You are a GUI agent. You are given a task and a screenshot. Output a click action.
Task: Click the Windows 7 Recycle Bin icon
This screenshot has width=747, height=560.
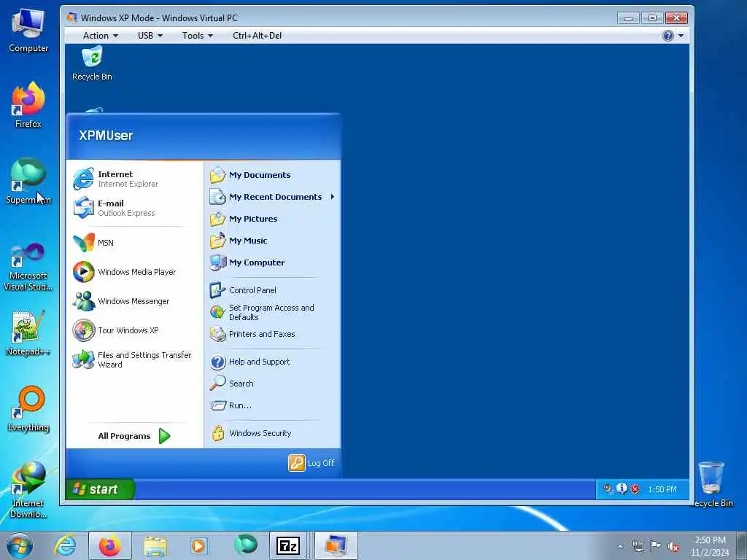(712, 483)
